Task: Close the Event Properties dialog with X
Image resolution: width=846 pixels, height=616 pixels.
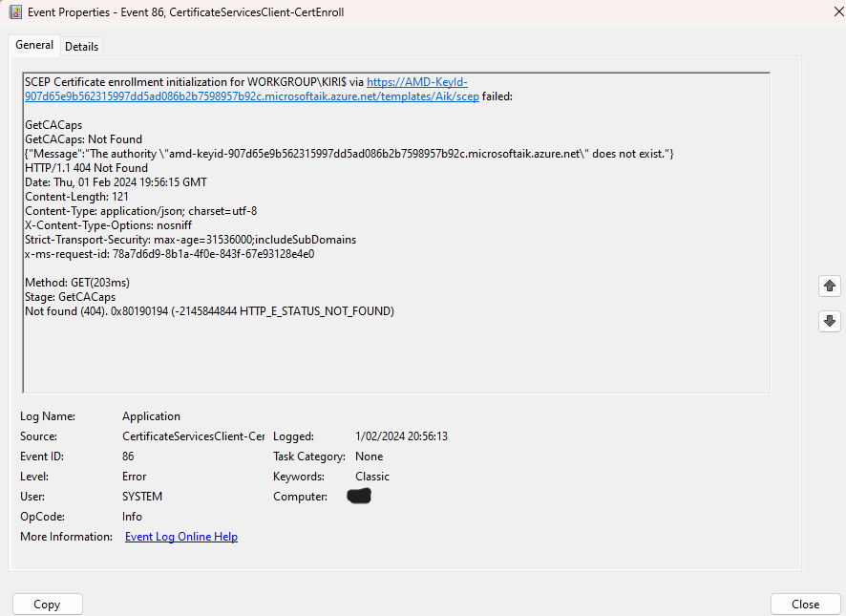Action: click(839, 11)
